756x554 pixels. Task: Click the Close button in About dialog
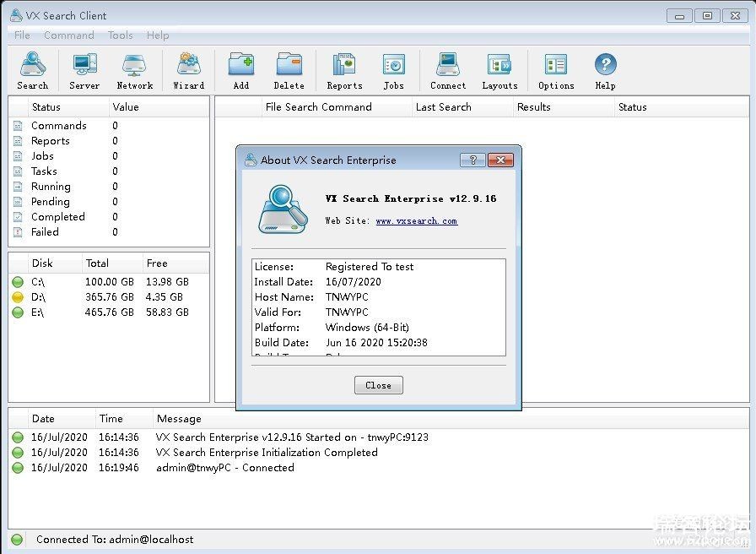click(379, 385)
